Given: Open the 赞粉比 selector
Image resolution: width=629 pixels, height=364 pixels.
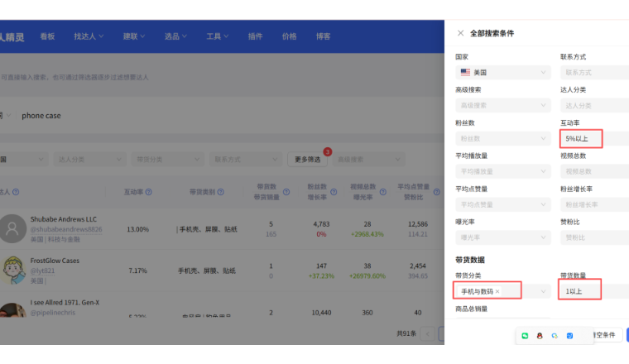Looking at the screenshot, I should click(594, 237).
